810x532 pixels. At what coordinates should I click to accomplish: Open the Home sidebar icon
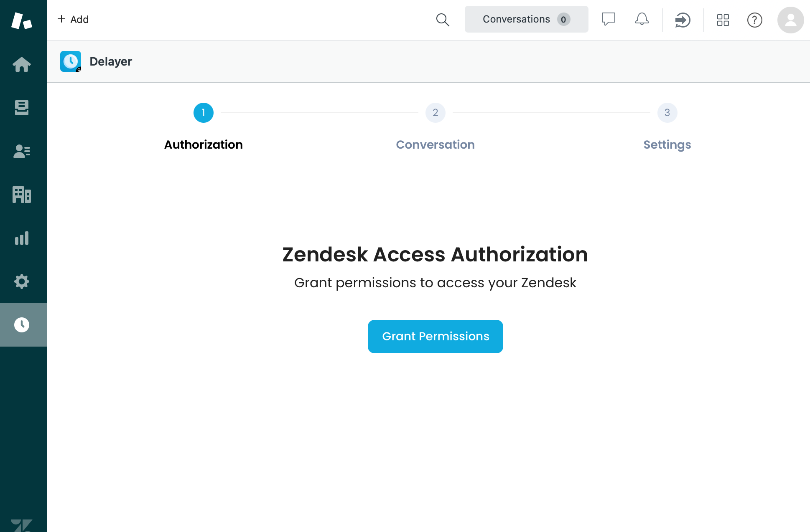[22, 64]
